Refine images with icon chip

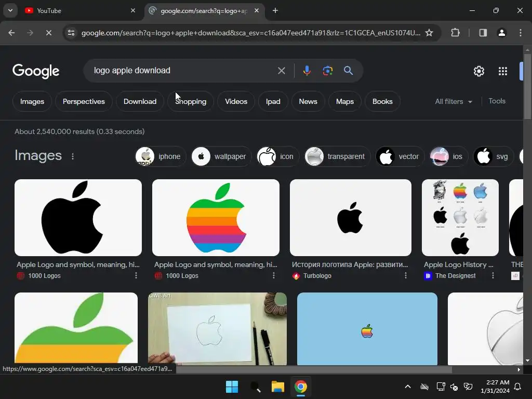click(277, 156)
